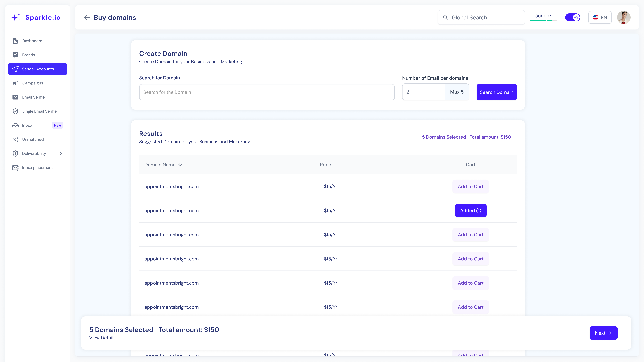Click the Next button
Viewport: 644px width, 362px height.
(603, 333)
